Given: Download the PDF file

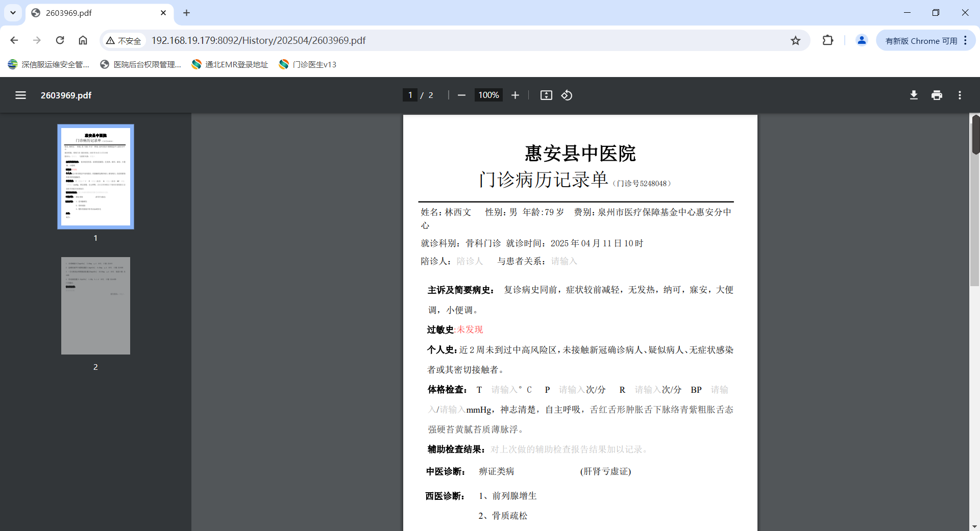Looking at the screenshot, I should tap(914, 95).
